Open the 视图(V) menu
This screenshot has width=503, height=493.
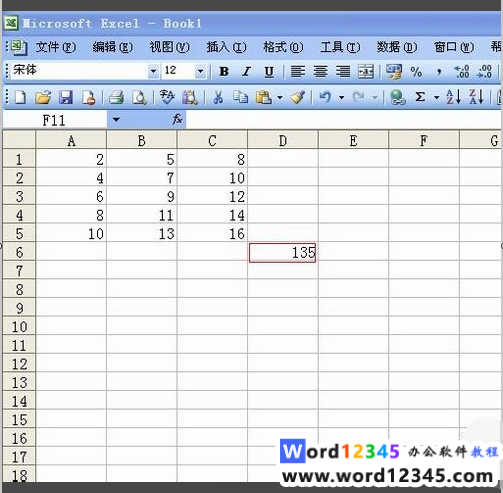(x=169, y=47)
